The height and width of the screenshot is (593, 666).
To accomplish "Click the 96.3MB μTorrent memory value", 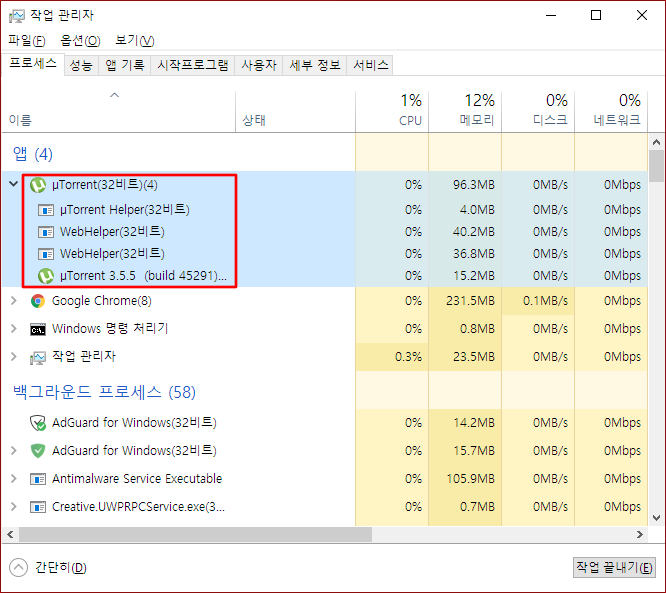I will [x=474, y=185].
